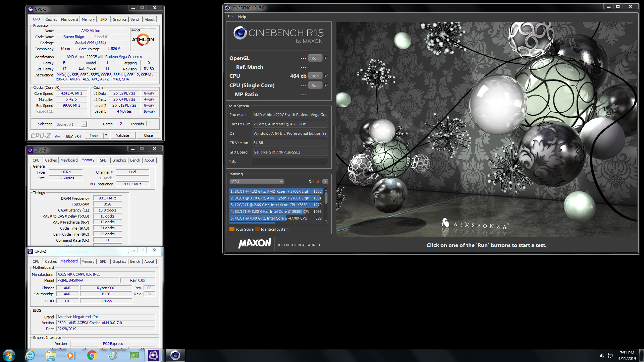This screenshot has width=644, height=362.
Task: Click the DRAM Frequency value 931.4 MHz
Action: tap(107, 198)
